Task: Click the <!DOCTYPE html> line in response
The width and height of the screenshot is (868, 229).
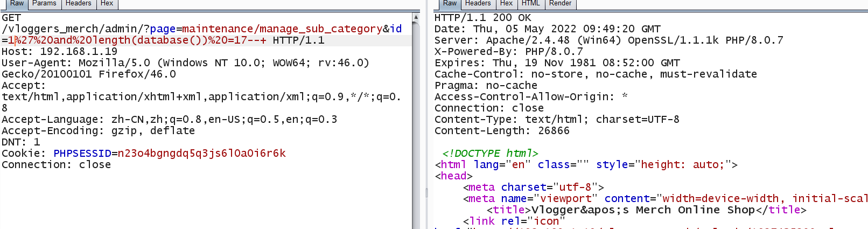Action: [x=491, y=154]
